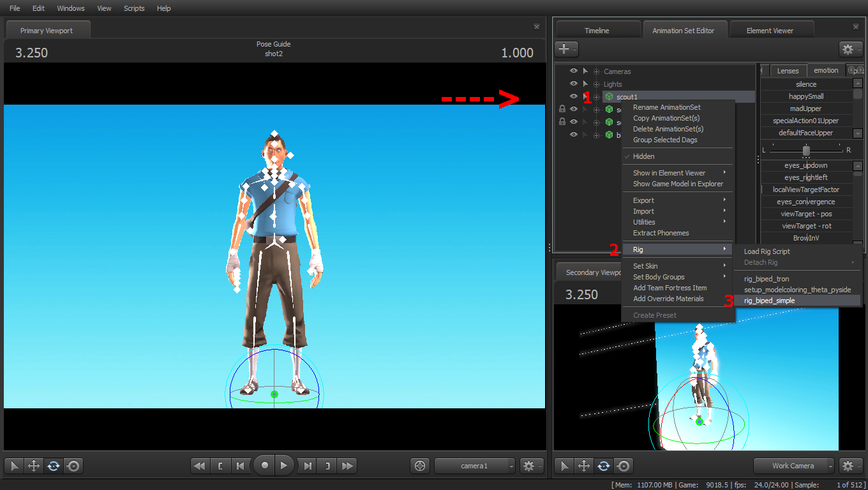Image resolution: width=868 pixels, height=490 pixels.
Task: Toggle Hidden option in context menu
Action: click(643, 156)
